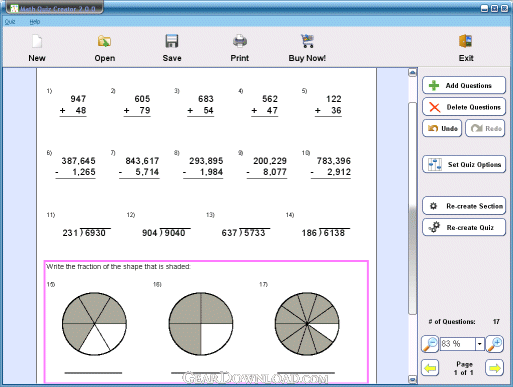
Task: Click the Delete Questions button
Action: click(x=464, y=107)
